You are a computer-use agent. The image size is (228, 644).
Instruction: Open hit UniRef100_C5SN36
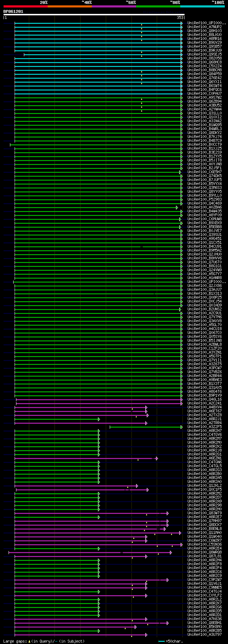point(204,544)
